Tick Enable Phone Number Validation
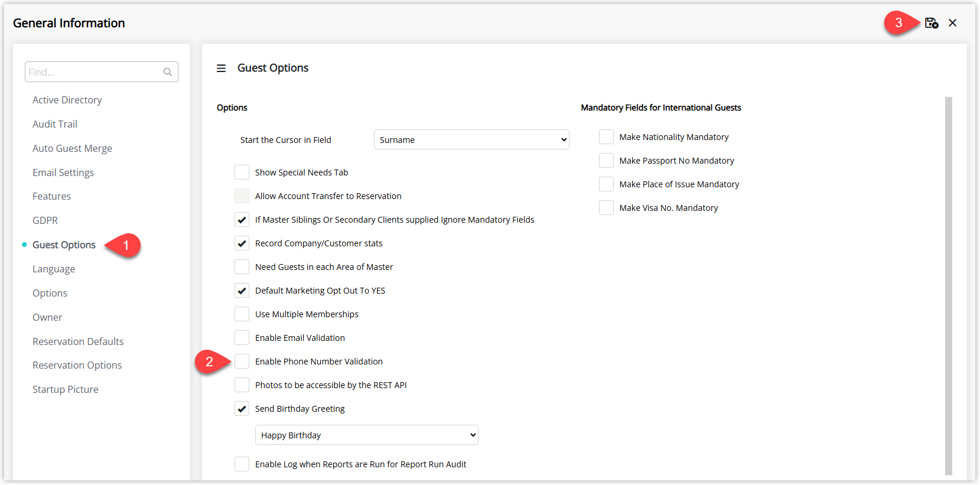This screenshot has width=980, height=485. pos(242,362)
